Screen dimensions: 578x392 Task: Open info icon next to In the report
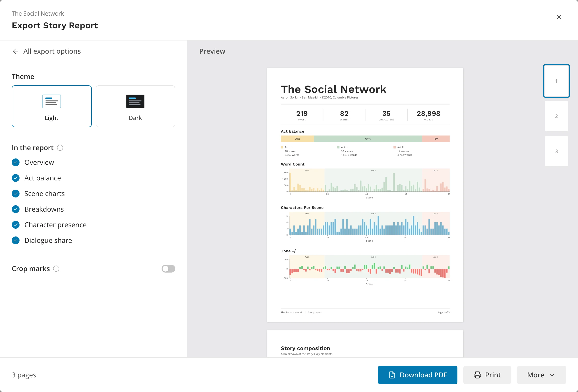point(60,148)
